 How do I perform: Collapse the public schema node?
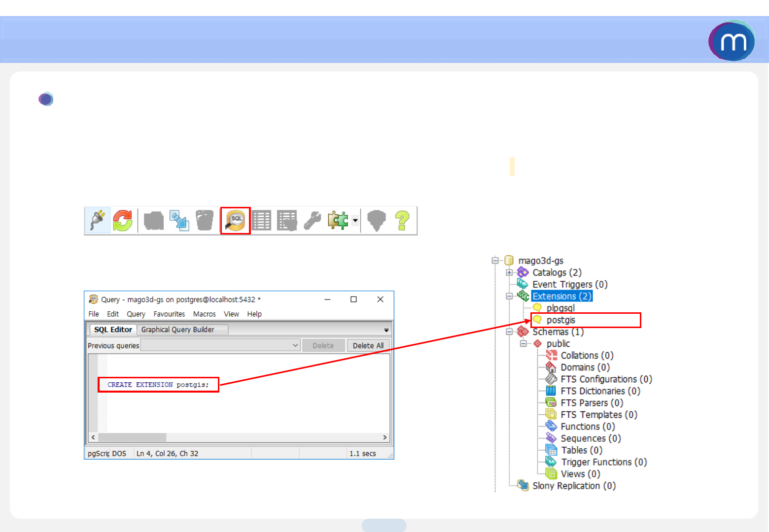click(524, 343)
